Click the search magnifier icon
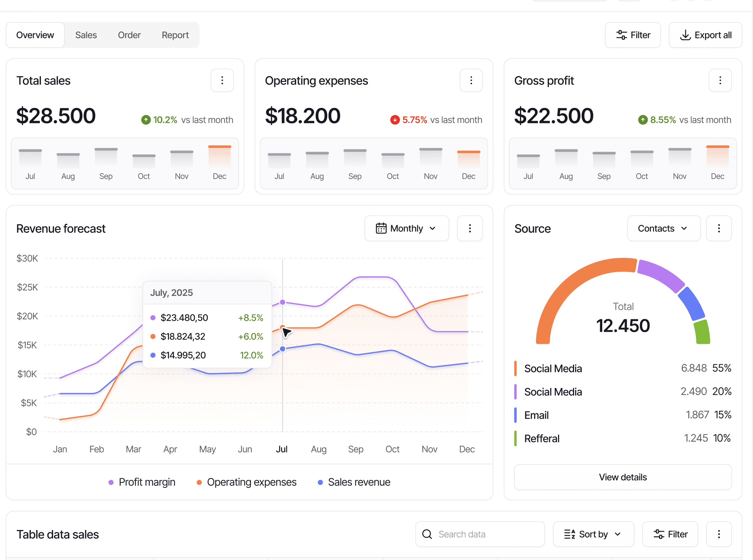753x560 pixels. point(427,534)
